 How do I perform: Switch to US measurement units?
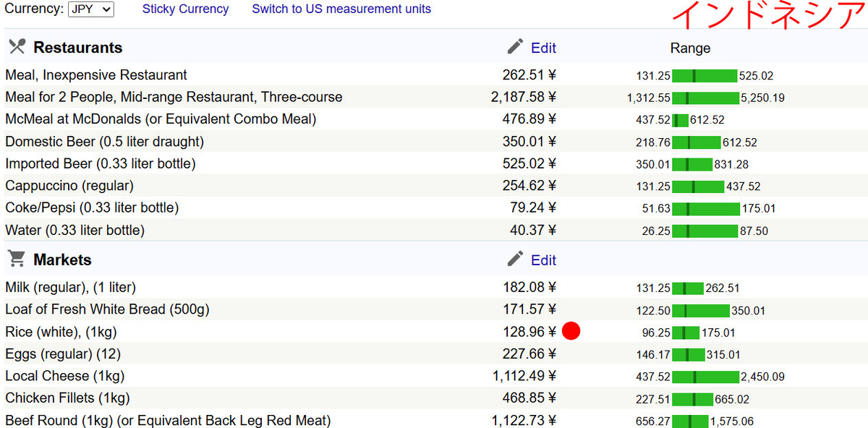tap(341, 9)
